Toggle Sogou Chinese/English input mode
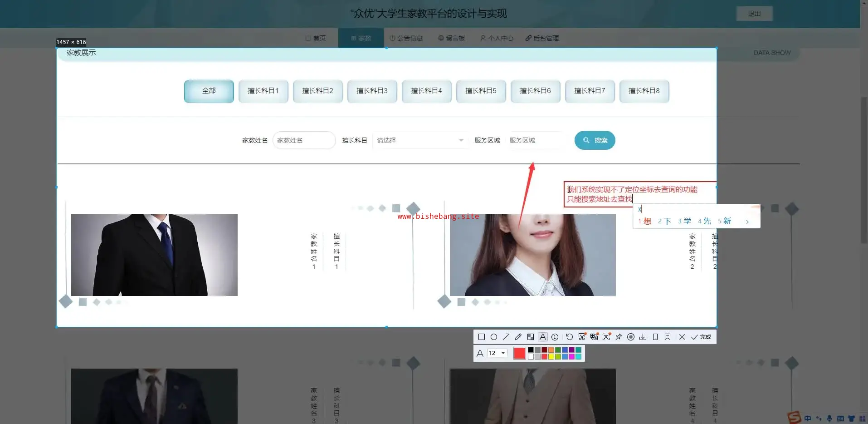868x424 pixels. (x=808, y=419)
